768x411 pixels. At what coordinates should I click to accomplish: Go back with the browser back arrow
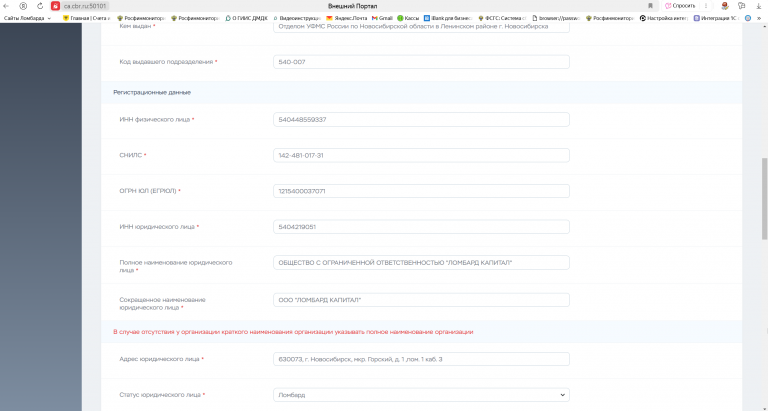tap(6, 6)
